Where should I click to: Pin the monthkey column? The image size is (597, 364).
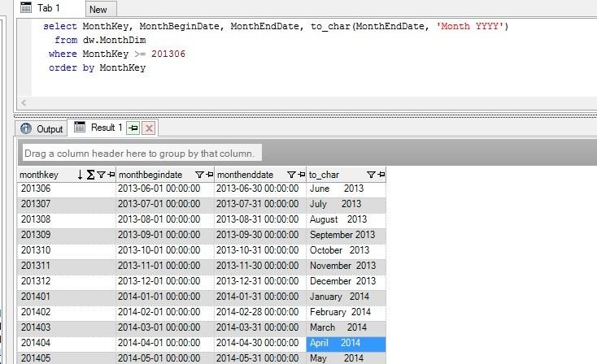point(111,175)
